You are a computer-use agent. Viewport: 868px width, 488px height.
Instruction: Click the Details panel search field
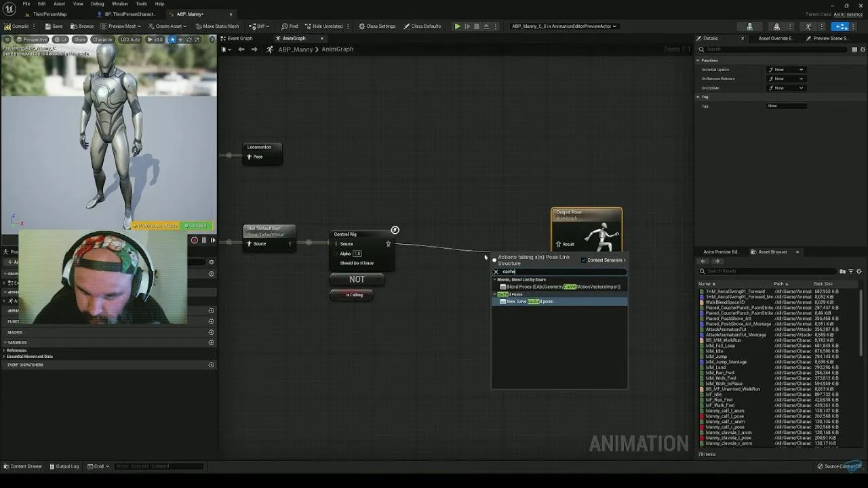773,49
